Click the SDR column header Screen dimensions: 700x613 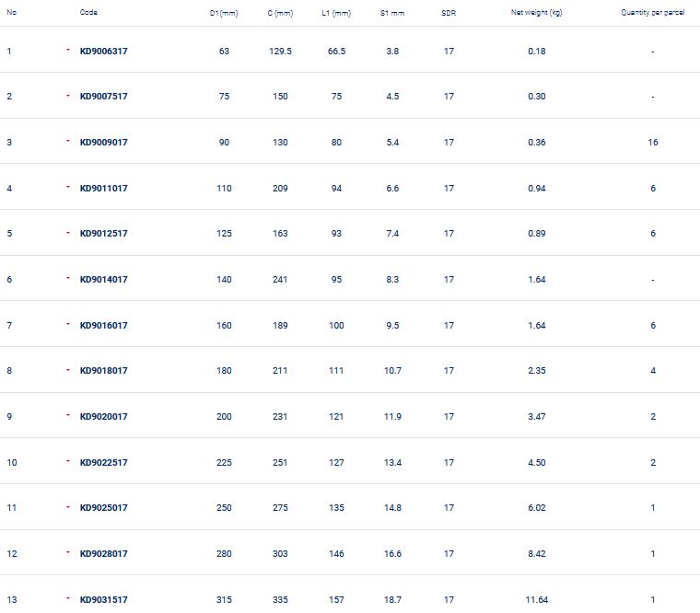(x=449, y=13)
